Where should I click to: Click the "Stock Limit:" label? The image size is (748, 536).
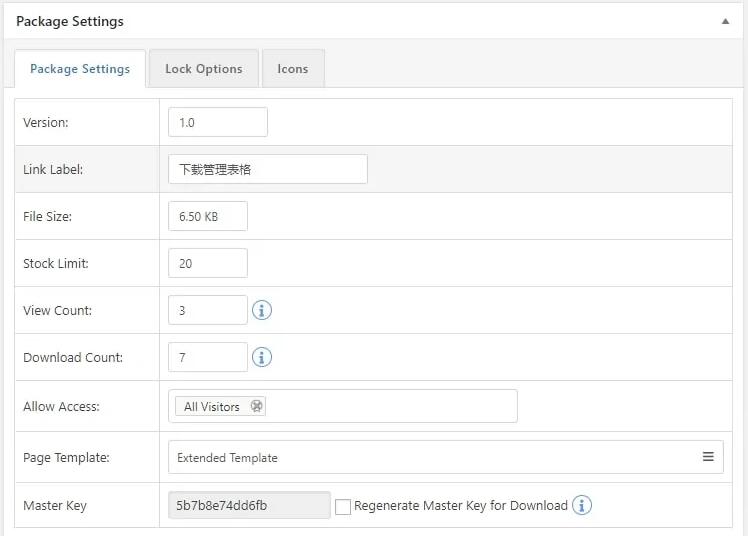click(56, 264)
